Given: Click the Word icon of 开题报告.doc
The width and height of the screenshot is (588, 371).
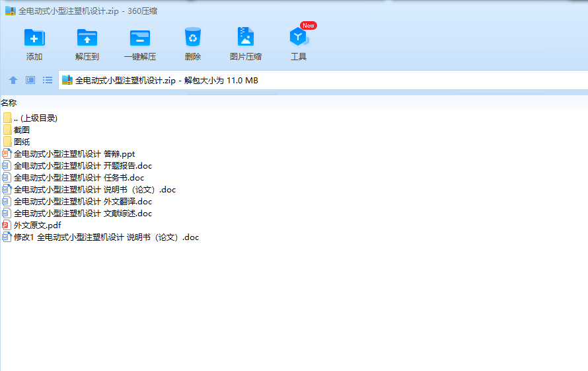Looking at the screenshot, I should coord(7,165).
